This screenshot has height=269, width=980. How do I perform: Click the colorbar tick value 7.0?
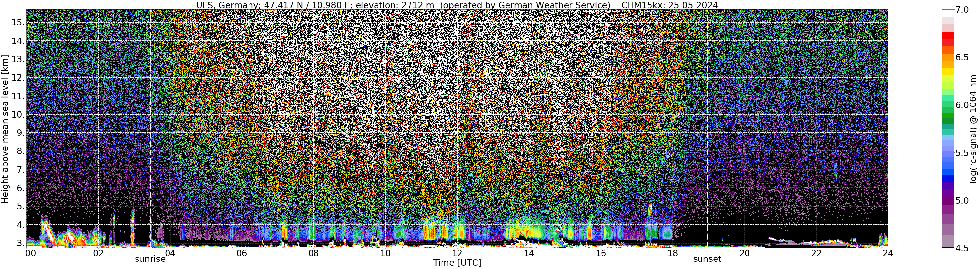click(x=962, y=10)
